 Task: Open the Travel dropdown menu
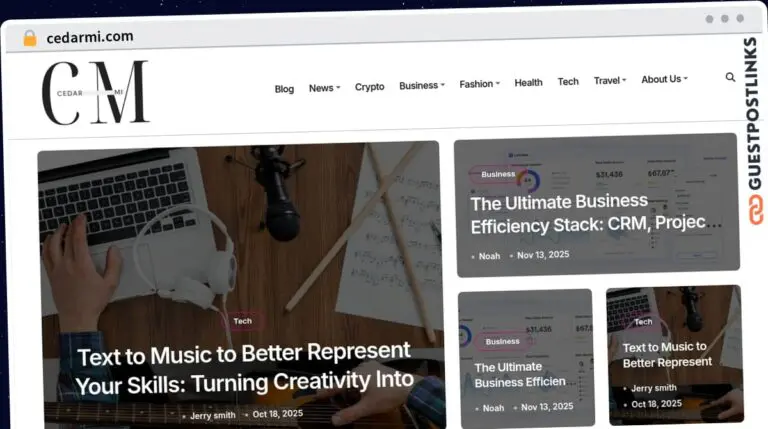[x=610, y=80]
